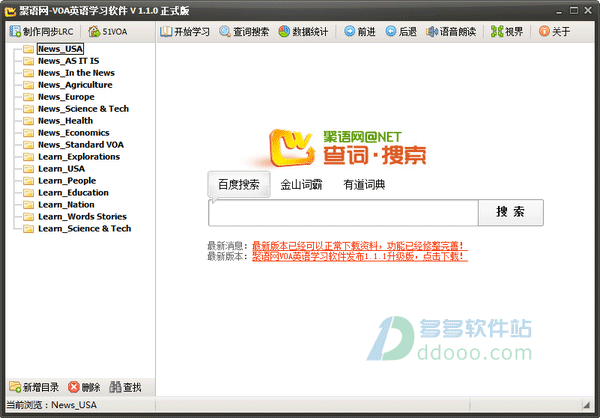Open 查词搜索 from the toolbar
The height and width of the screenshot is (418, 600).
click(244, 31)
